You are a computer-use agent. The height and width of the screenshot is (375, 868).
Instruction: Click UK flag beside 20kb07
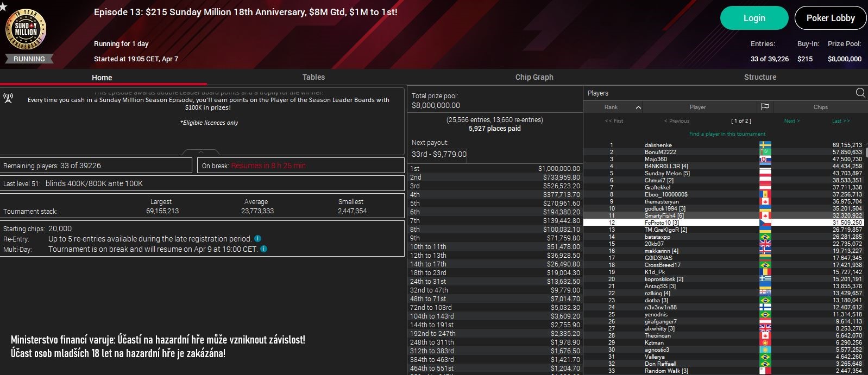pyautogui.click(x=765, y=244)
